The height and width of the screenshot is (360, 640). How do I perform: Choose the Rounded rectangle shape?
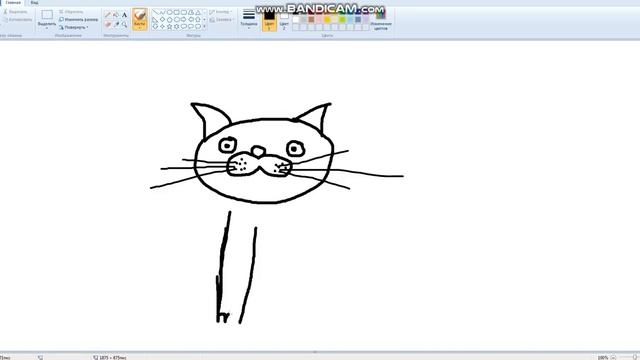[x=184, y=13]
